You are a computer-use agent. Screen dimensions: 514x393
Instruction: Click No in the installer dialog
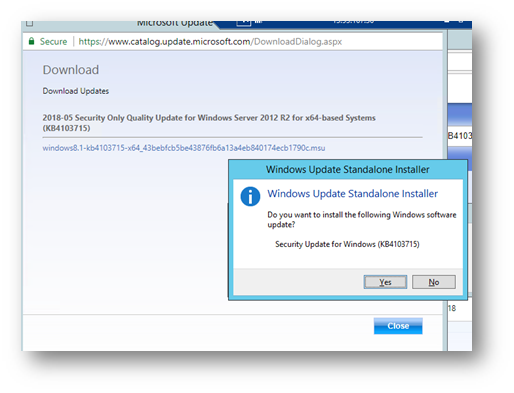pyautogui.click(x=434, y=282)
